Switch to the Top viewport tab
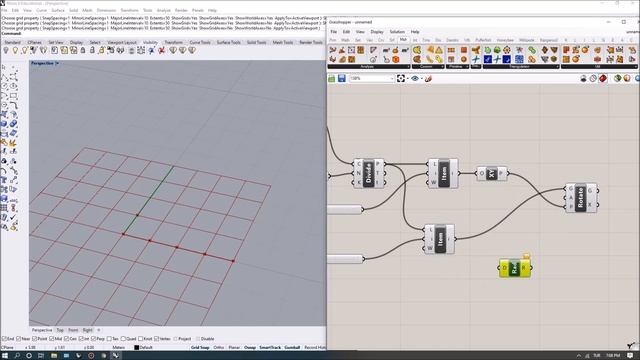The image size is (640, 360). (x=60, y=330)
